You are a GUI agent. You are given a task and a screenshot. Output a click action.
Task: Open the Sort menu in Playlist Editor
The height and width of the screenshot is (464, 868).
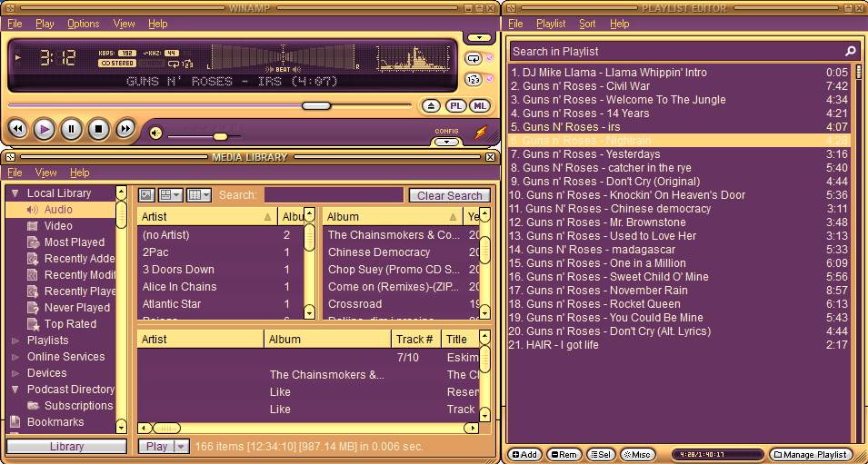pyautogui.click(x=587, y=24)
